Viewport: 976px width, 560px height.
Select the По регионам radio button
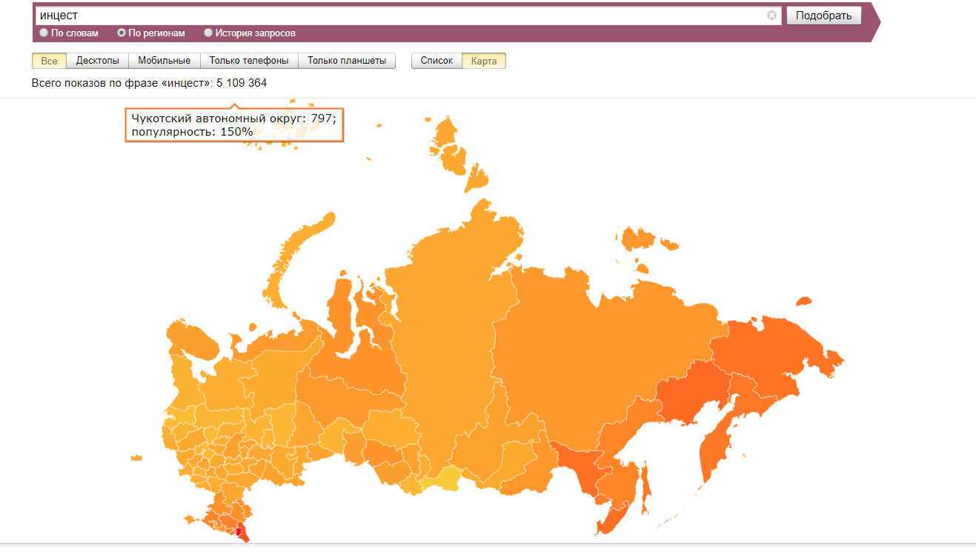pyautogui.click(x=122, y=33)
